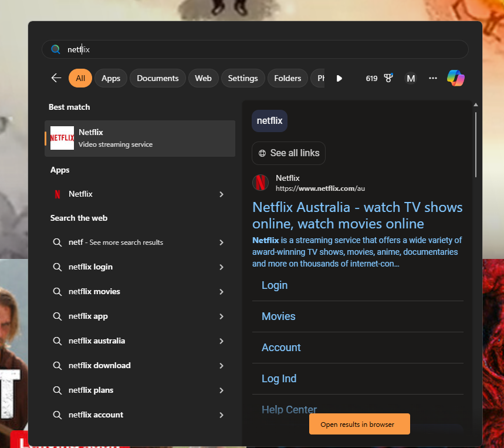Click the globe icon in See all links

pyautogui.click(x=262, y=153)
